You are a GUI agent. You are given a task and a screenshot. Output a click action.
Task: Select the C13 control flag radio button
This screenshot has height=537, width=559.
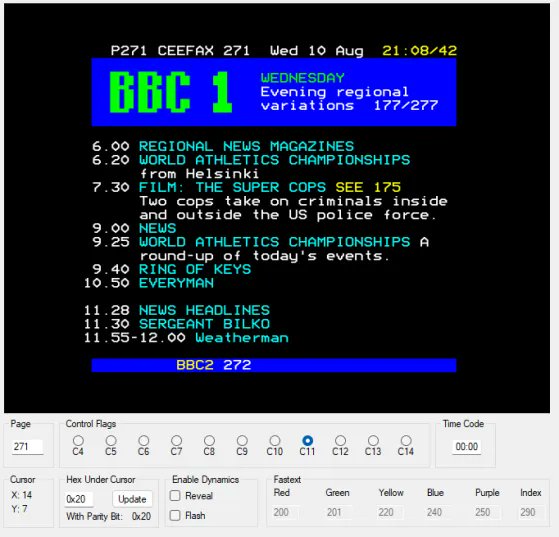point(373,441)
